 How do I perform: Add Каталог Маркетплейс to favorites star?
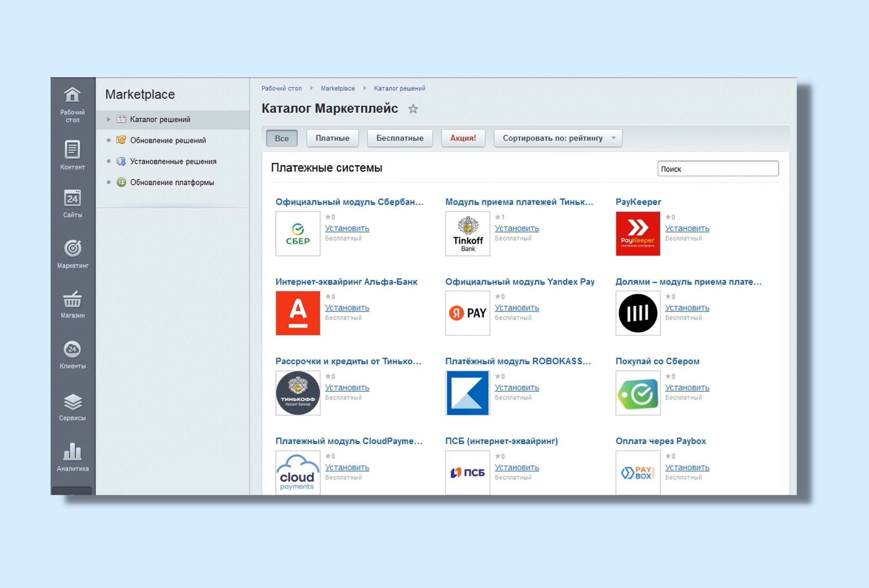point(413,109)
